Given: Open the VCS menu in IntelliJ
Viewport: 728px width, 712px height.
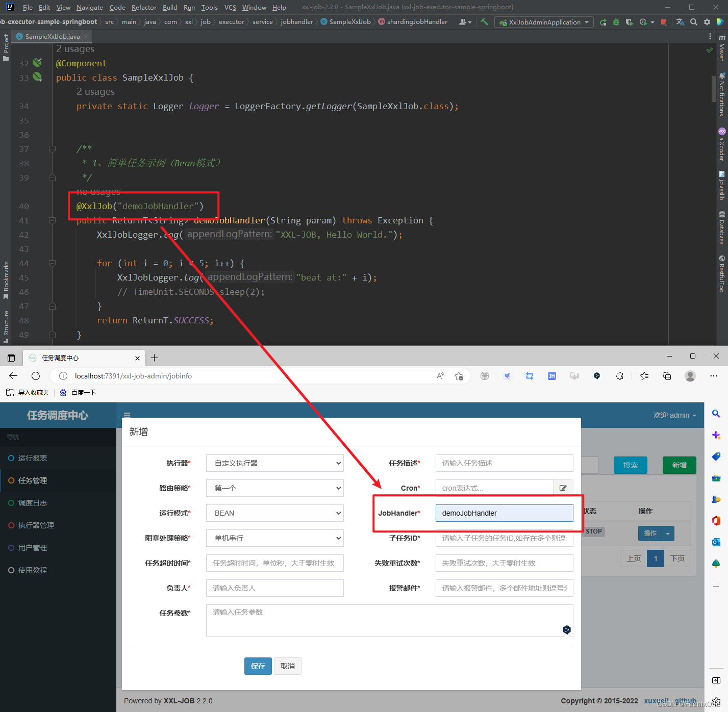Looking at the screenshot, I should [x=230, y=7].
